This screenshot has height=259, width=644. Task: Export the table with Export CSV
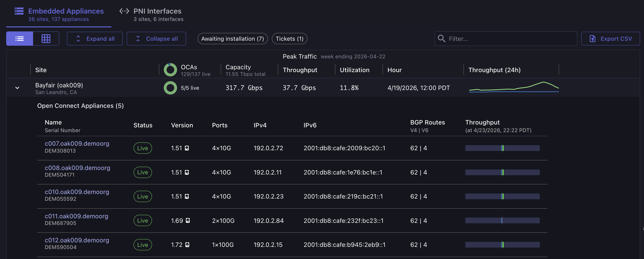coord(610,39)
